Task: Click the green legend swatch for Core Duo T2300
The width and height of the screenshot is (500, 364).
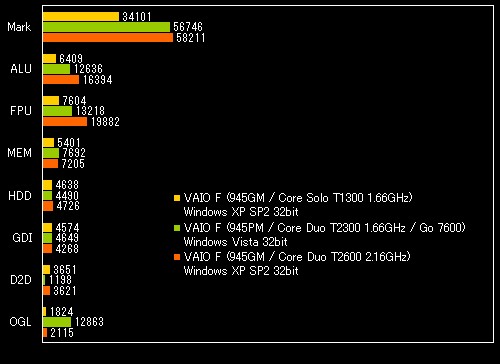Action: pos(177,228)
